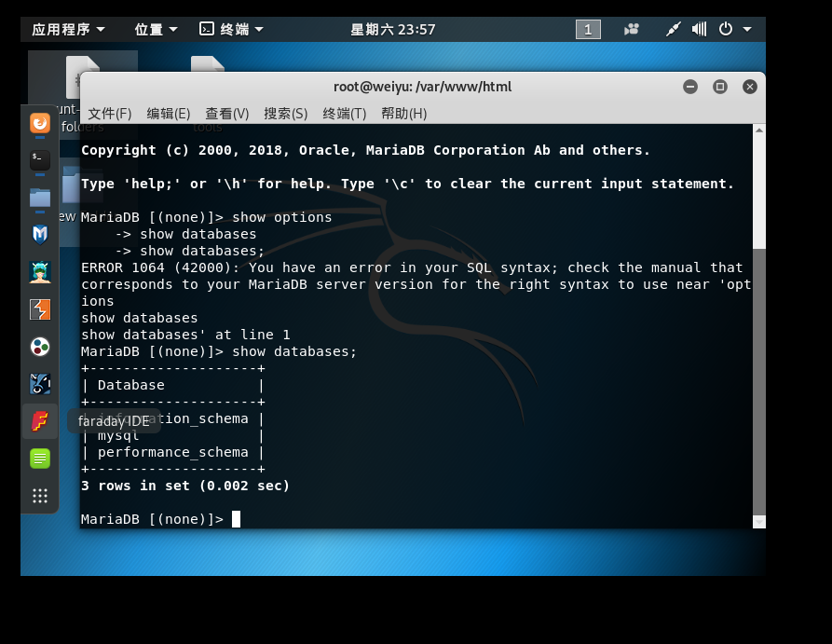Launch Burp Suite from the dock
This screenshot has width=832, height=644.
40,309
